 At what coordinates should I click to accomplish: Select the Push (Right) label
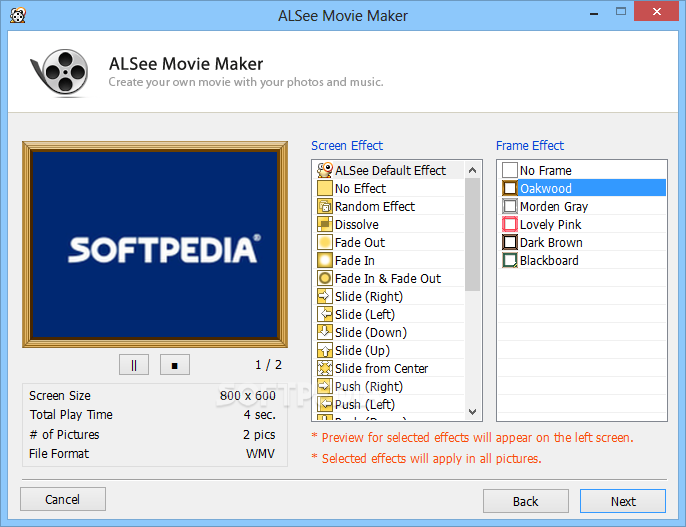[x=369, y=386]
